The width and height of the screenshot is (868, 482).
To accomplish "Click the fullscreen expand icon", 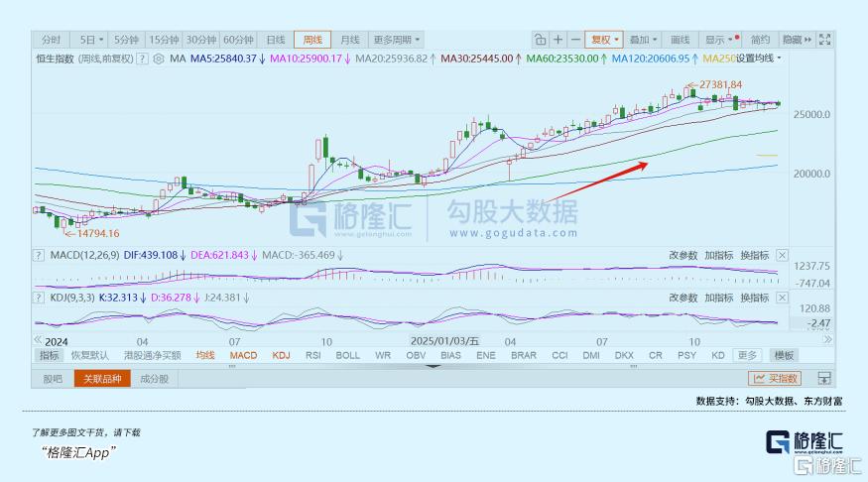I will coord(822,40).
